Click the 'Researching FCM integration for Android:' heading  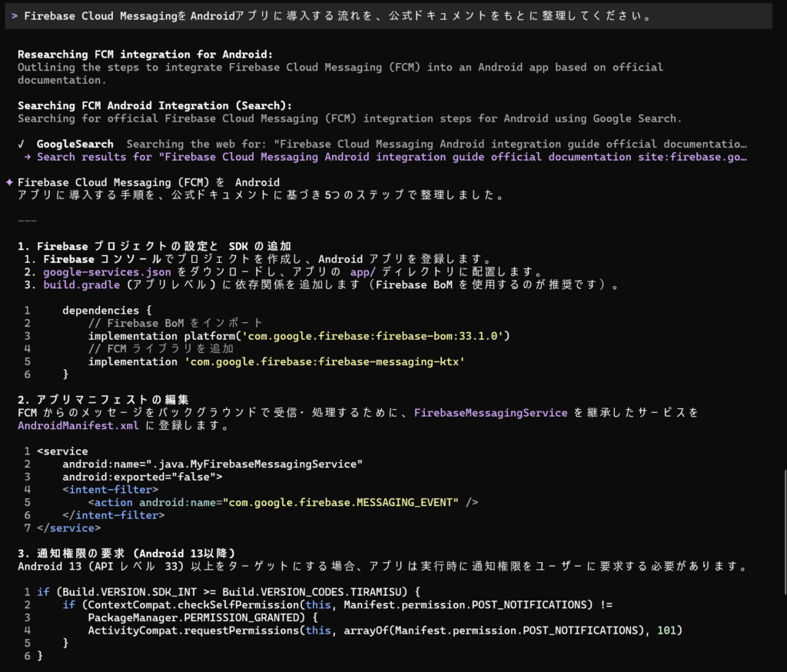click(145, 55)
